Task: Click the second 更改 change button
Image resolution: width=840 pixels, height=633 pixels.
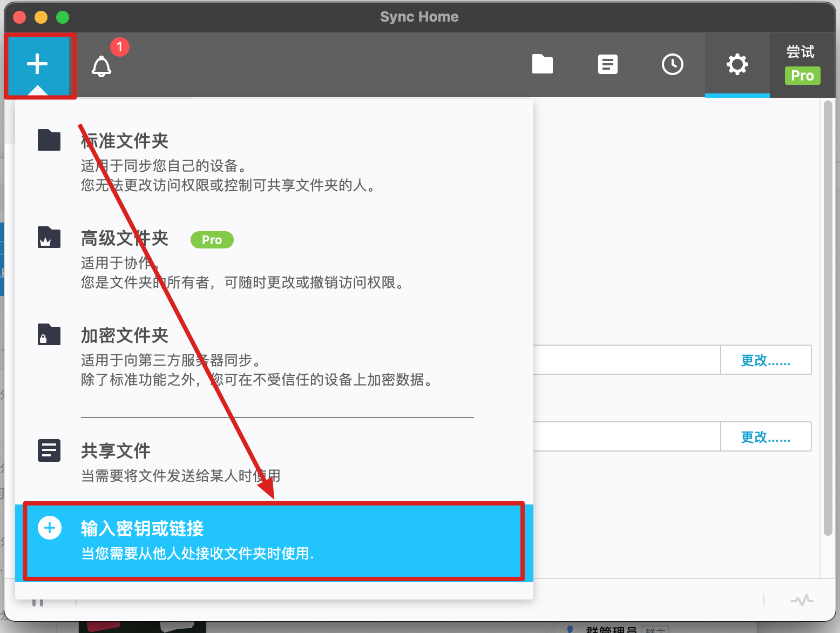Action: [766, 437]
